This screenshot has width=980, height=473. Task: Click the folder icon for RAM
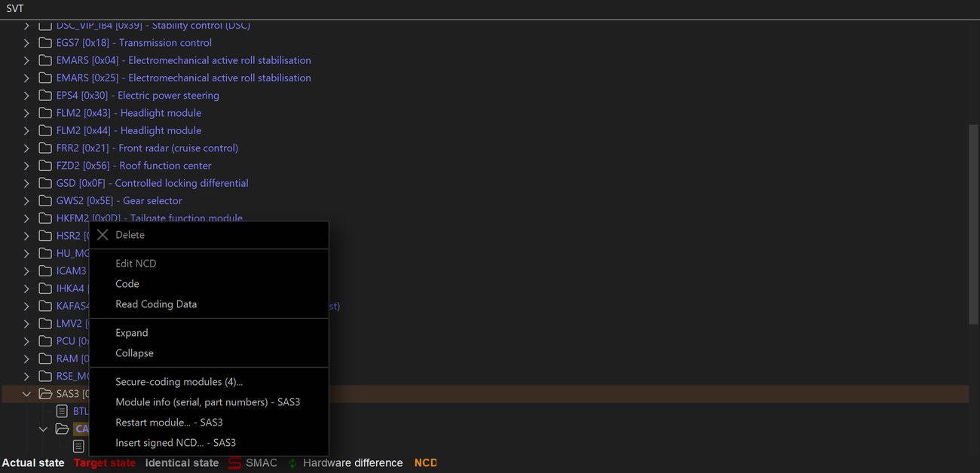(45, 359)
